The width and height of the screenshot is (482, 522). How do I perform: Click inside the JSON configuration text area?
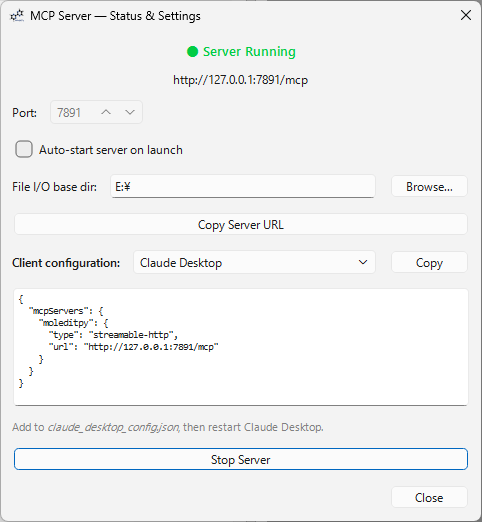click(241, 347)
